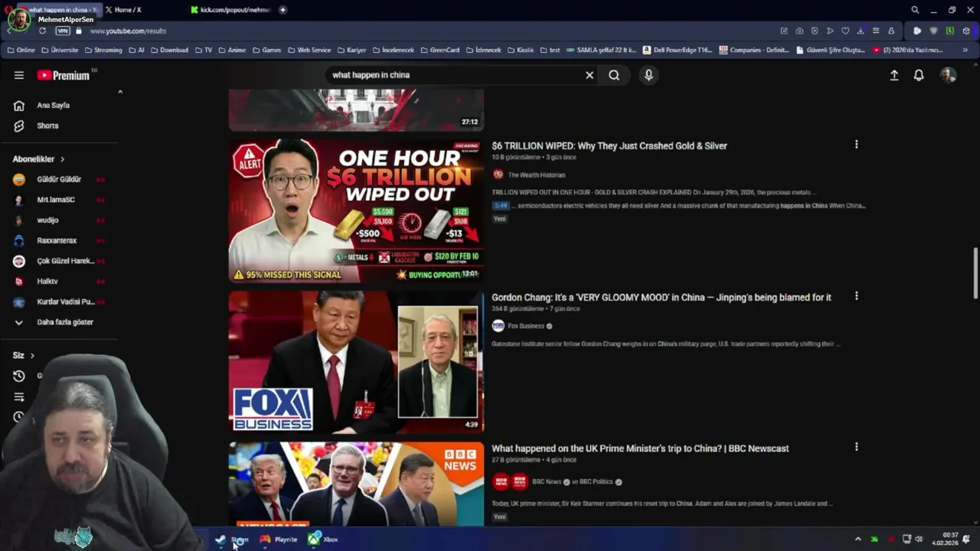This screenshot has height=551, width=980.
Task: Open Gordon Chang Fox Business thumbnail
Action: click(x=356, y=361)
